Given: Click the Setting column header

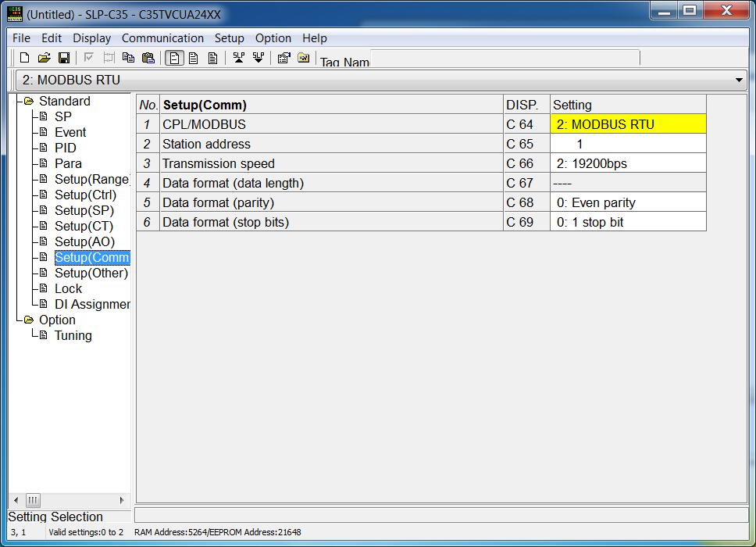Looking at the screenshot, I should [x=628, y=105].
